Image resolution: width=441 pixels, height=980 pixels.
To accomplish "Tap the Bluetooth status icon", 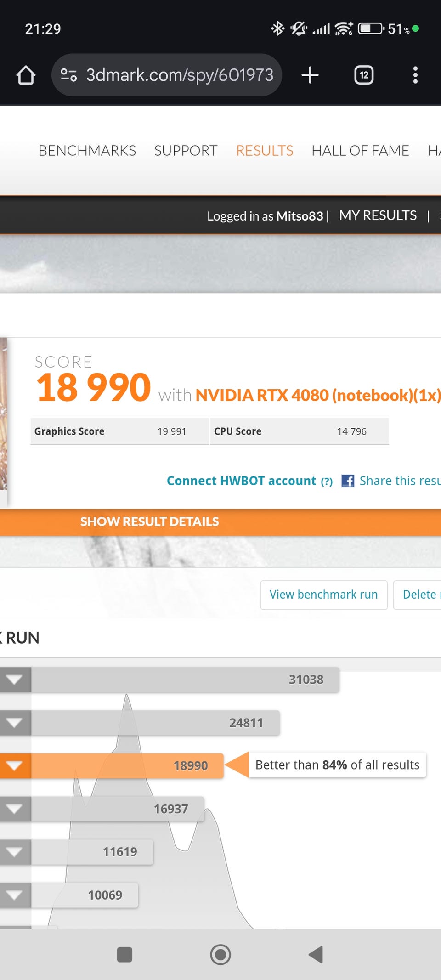I will [277, 28].
